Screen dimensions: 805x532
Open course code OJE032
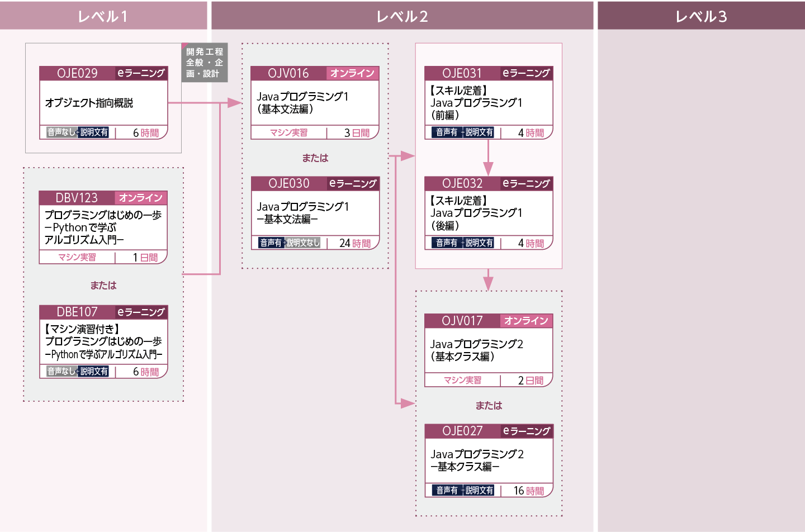tap(462, 183)
